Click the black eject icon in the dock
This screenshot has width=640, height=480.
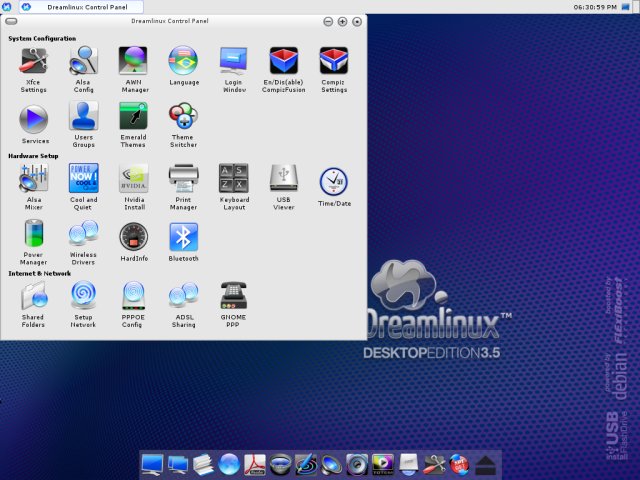tap(485, 466)
